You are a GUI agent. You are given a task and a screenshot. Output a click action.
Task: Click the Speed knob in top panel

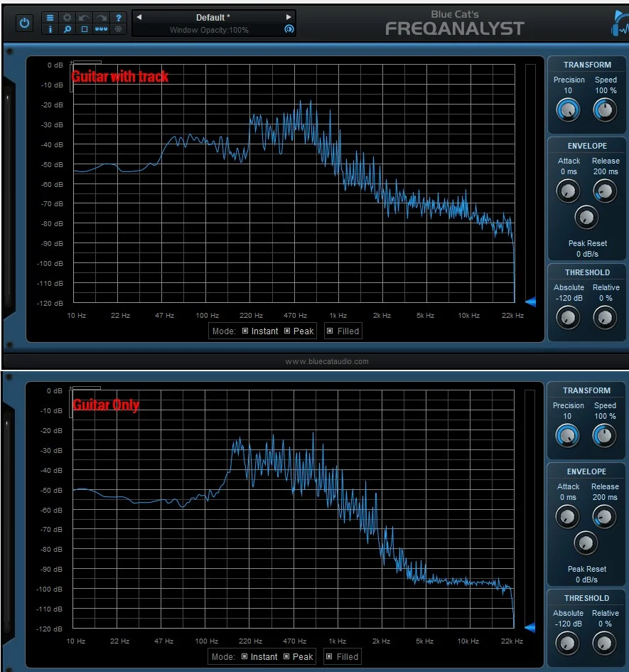(605, 110)
